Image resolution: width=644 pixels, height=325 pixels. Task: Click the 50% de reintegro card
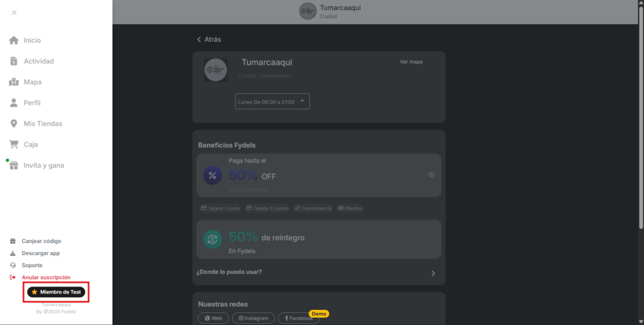pos(319,239)
